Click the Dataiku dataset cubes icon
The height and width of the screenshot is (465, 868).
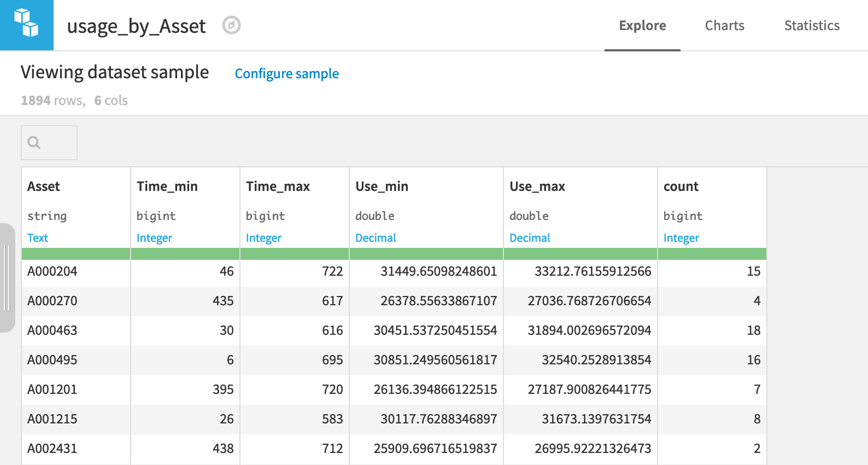[26, 23]
